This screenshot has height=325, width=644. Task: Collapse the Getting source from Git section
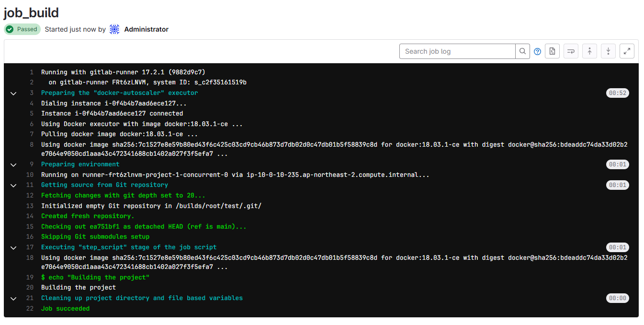13,185
